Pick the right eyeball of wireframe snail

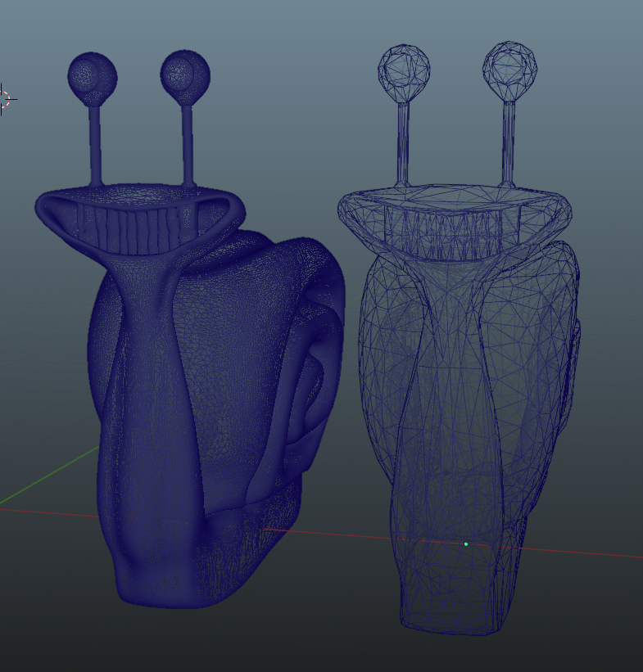click(x=509, y=70)
